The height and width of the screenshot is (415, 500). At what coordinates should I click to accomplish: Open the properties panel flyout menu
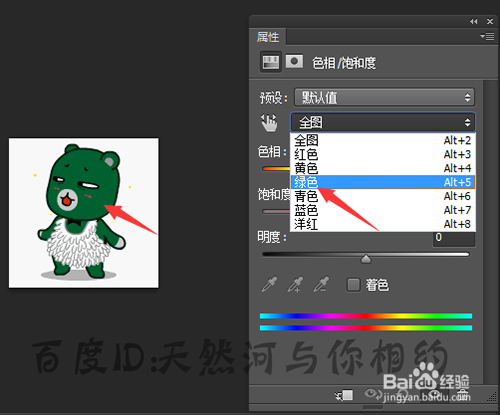coord(487,36)
